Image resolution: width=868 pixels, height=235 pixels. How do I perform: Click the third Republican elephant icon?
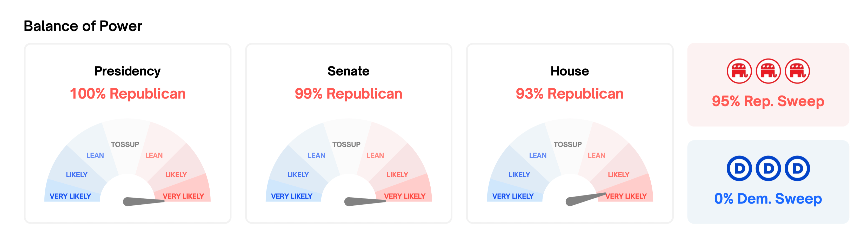point(797,71)
